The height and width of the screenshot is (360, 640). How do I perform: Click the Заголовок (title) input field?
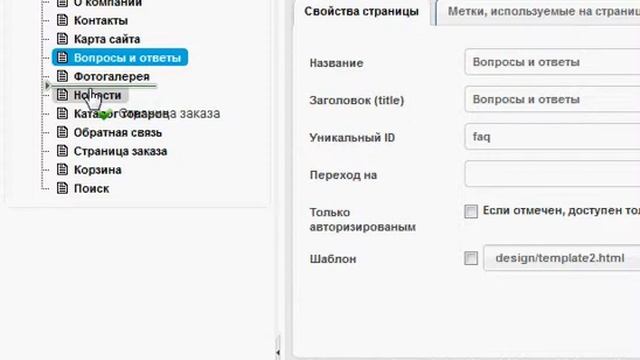tap(552, 99)
